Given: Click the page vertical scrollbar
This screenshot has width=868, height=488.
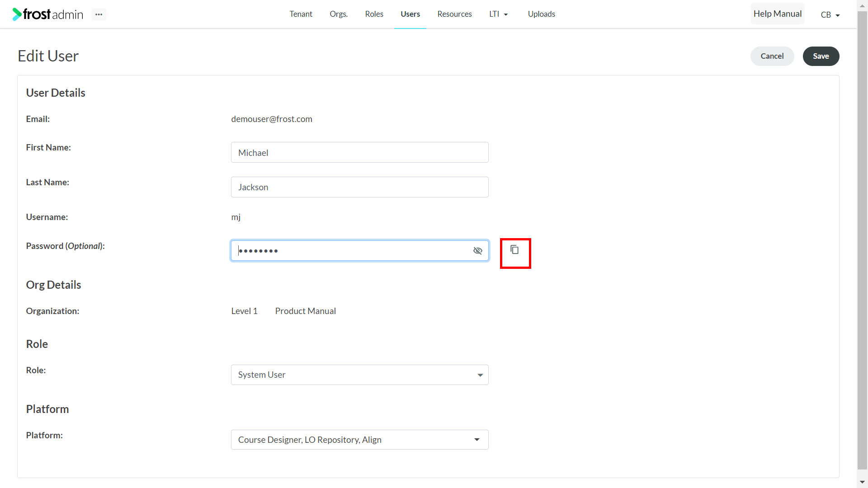Looking at the screenshot, I should [x=862, y=239].
